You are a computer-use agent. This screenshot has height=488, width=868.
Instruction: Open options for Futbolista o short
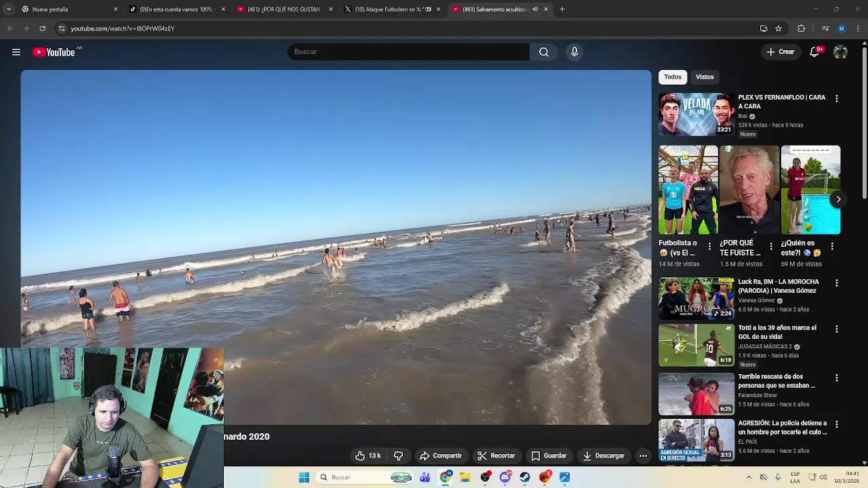point(709,247)
